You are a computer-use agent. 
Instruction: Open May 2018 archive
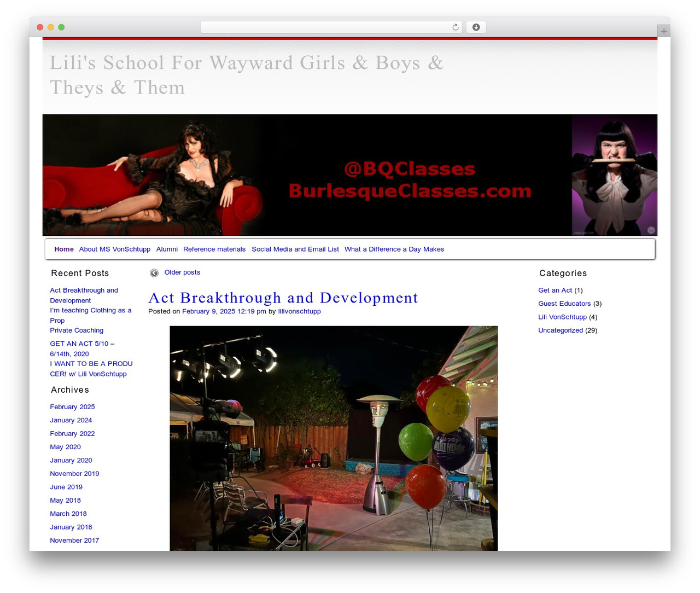pyautogui.click(x=65, y=501)
